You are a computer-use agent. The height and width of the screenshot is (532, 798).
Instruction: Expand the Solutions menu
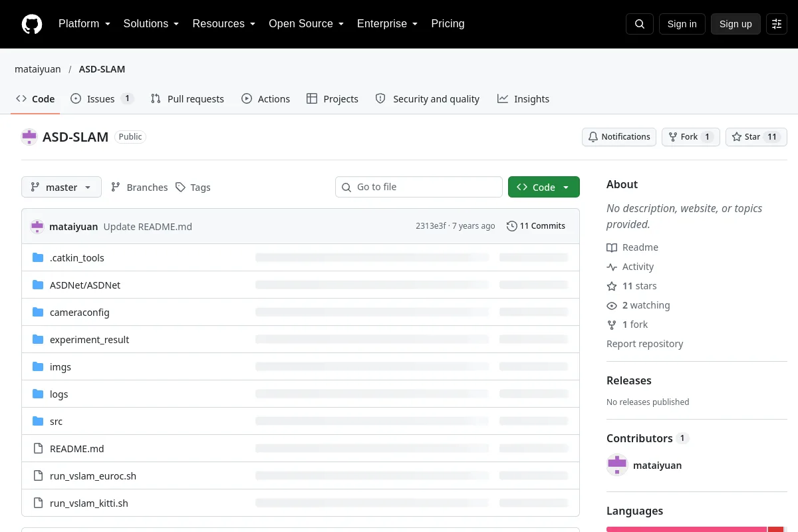[152, 24]
